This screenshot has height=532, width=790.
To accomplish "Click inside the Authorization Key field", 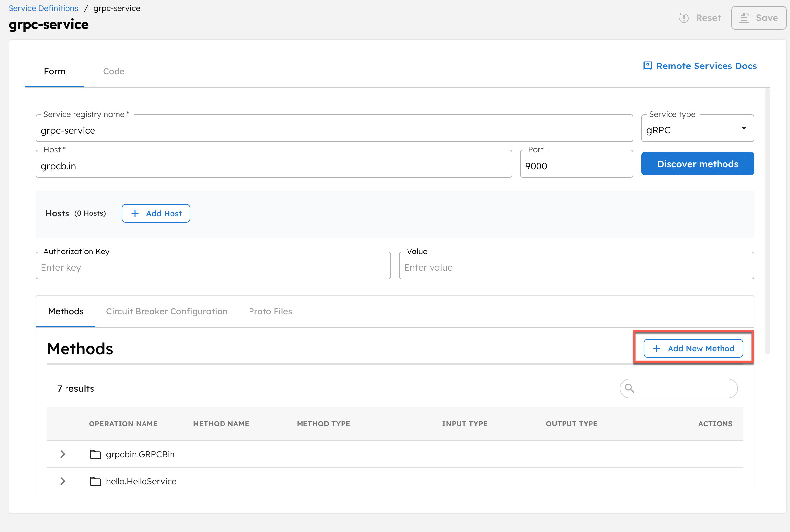I will pyautogui.click(x=213, y=267).
